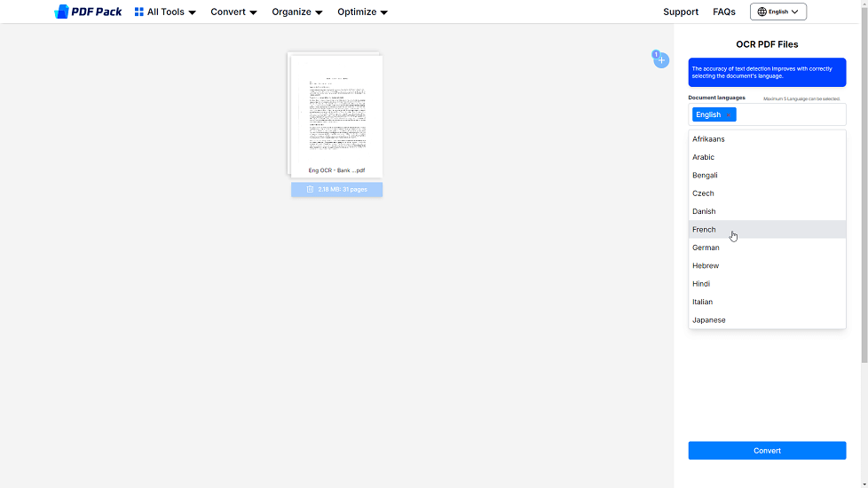Expand the Organize menu
The width and height of the screenshot is (868, 488).
tap(296, 12)
